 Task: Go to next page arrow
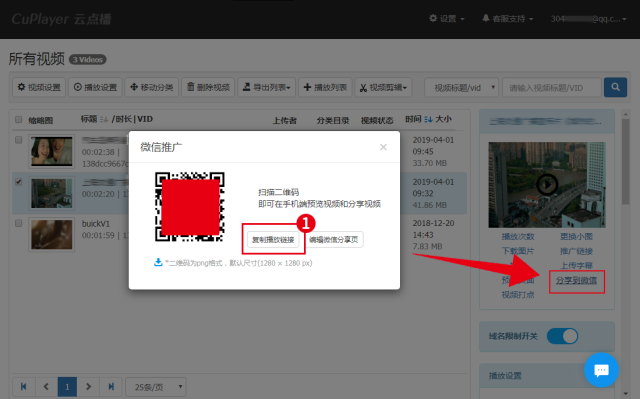pyautogui.click(x=89, y=386)
